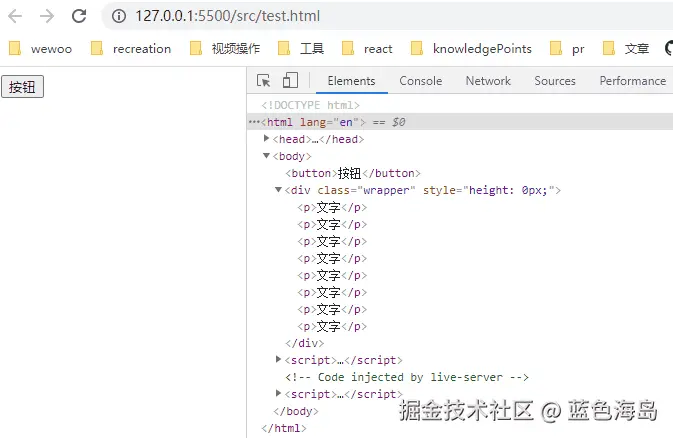Expand the second script node arrow
This screenshot has width=673, height=438.
[x=279, y=393]
